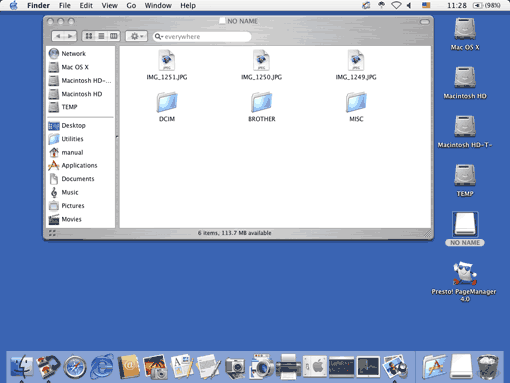The width and height of the screenshot is (510, 383).
Task: Open Address Book in the Dock
Action: point(128,367)
